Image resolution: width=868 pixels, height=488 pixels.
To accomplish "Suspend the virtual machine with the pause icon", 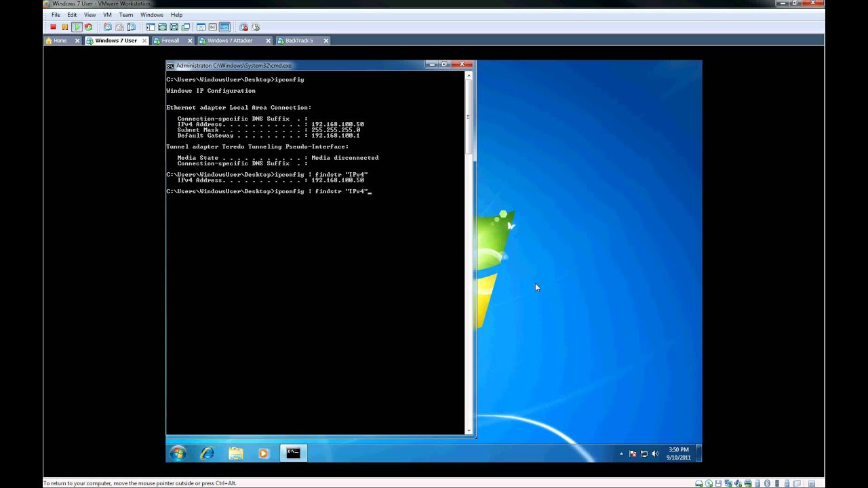I will (65, 27).
